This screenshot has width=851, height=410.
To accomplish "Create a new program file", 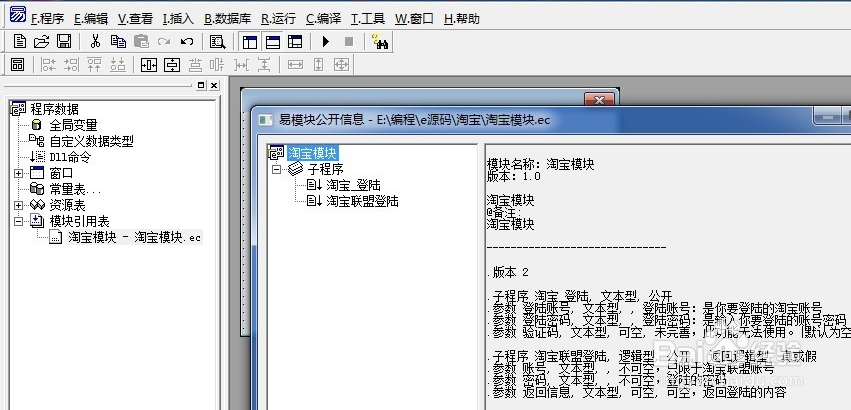I will pyautogui.click(x=20, y=41).
